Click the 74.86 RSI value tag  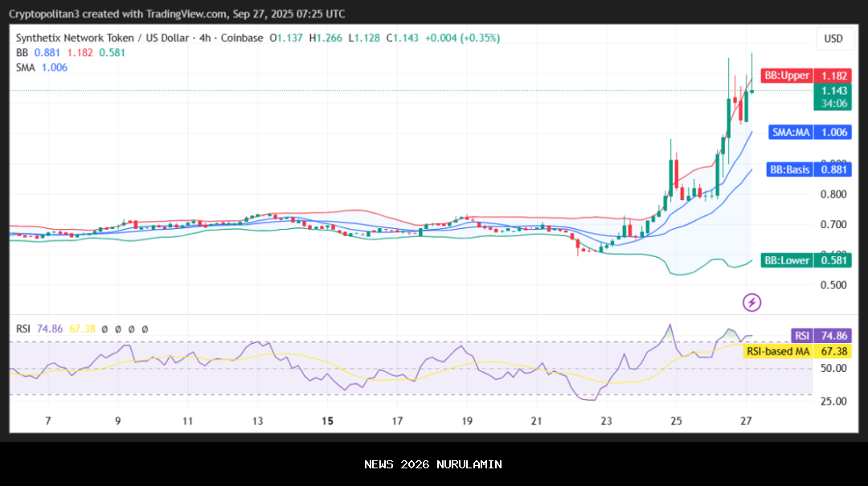[833, 336]
